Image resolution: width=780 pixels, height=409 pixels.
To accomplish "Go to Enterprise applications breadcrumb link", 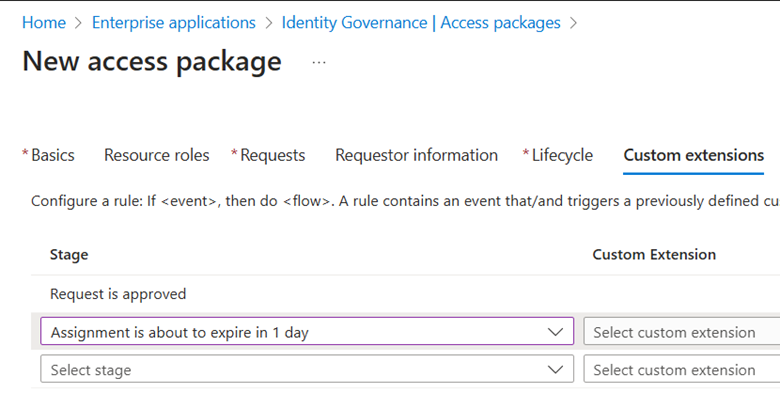I will pyautogui.click(x=174, y=22).
